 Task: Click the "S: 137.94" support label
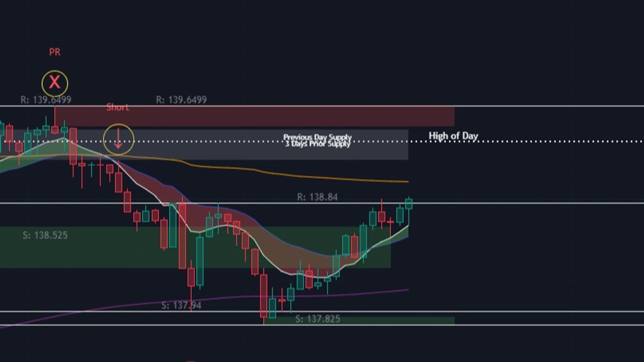181,306
